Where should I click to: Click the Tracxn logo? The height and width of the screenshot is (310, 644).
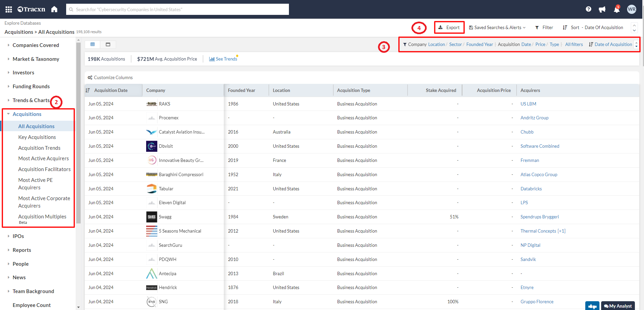point(31,9)
